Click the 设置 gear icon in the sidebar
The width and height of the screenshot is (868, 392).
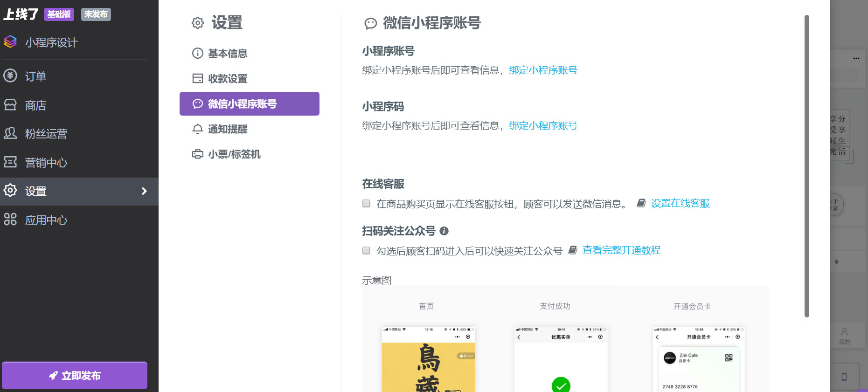(x=10, y=190)
